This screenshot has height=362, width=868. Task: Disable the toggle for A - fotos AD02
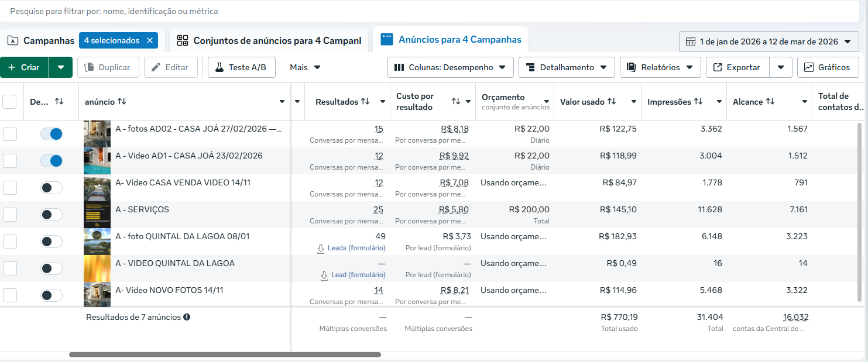52,134
